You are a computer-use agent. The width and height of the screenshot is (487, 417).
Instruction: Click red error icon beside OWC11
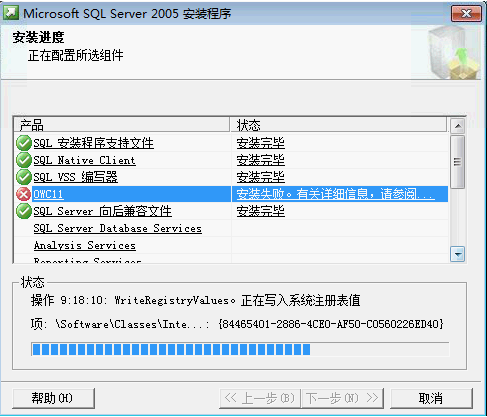click(24, 194)
